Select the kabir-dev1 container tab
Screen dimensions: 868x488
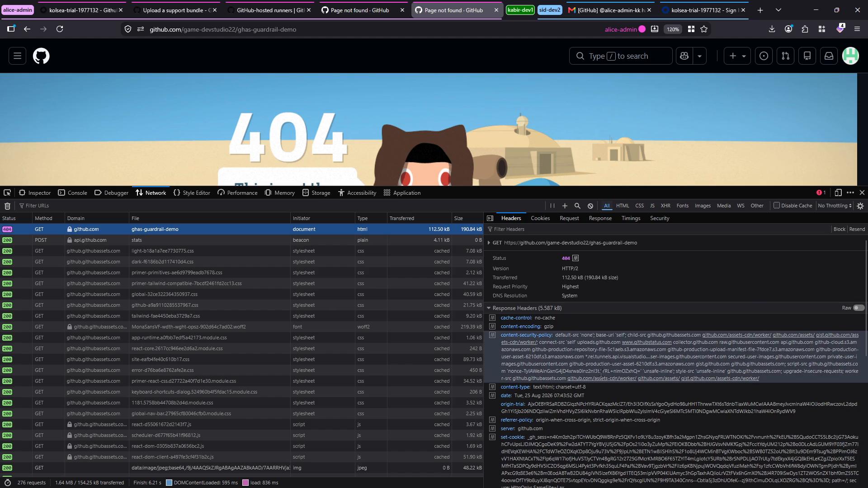coord(520,10)
